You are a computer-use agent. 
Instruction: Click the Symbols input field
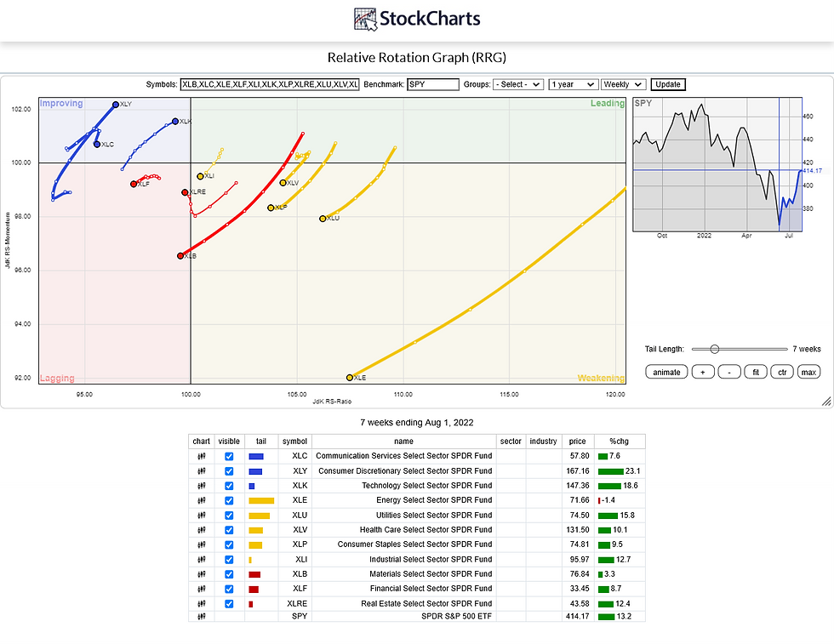[x=270, y=84]
